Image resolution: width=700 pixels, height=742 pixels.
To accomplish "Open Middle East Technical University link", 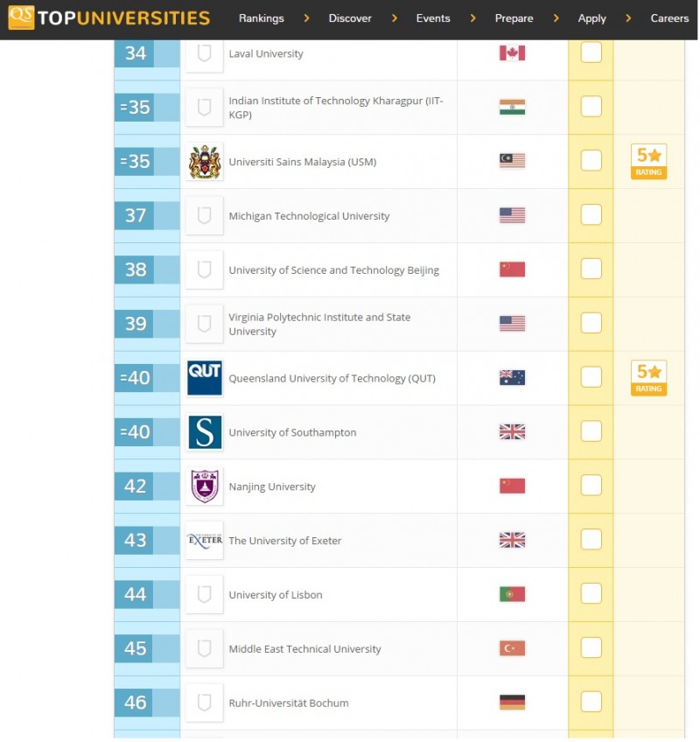I will pos(304,649).
